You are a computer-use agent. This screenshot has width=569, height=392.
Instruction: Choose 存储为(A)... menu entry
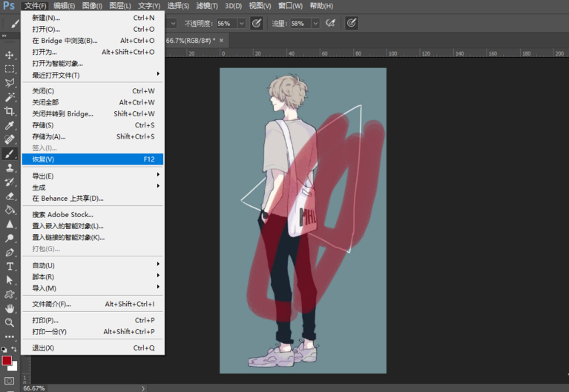point(49,136)
